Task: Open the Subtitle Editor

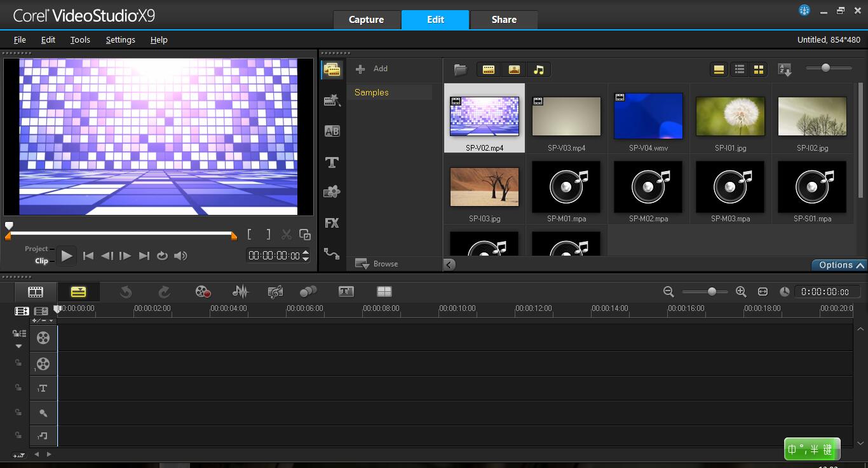Action: tap(346, 292)
